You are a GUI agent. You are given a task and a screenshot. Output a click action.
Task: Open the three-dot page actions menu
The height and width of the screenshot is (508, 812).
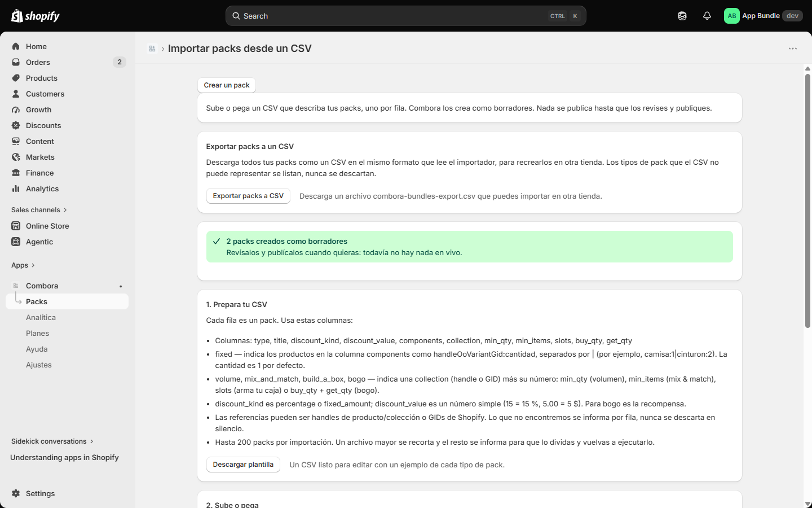[793, 49]
